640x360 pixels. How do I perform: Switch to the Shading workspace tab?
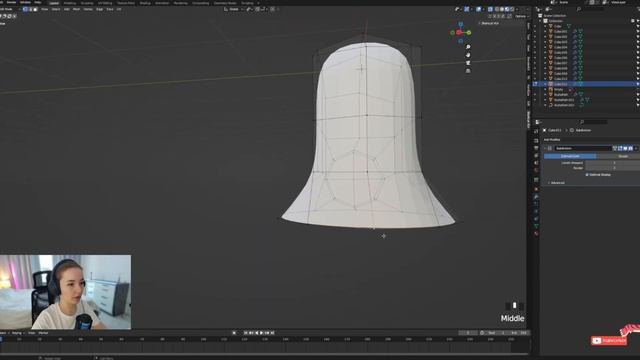tap(146, 3)
